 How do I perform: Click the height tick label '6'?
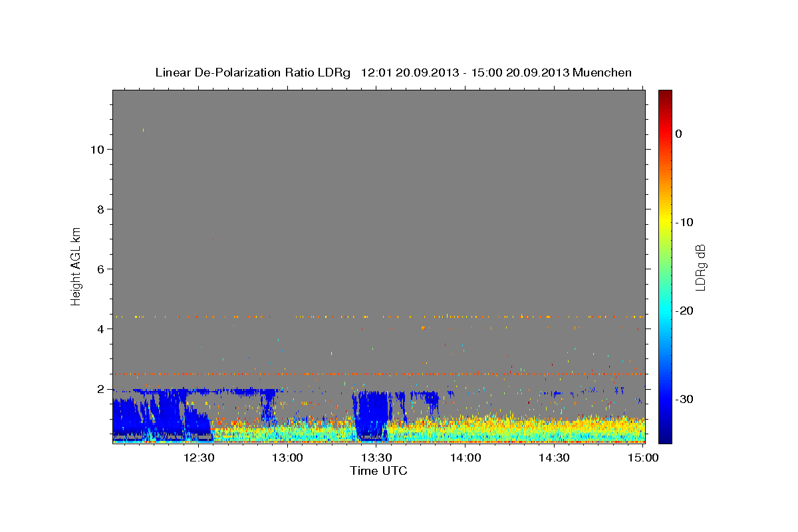(101, 269)
